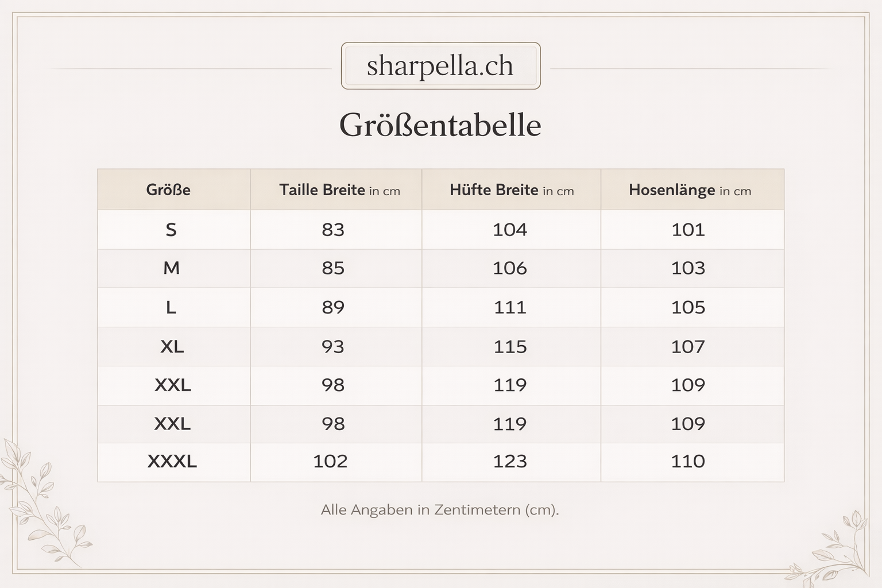882x588 pixels.
Task: Click the 111 hip width cell
Action: tap(510, 307)
